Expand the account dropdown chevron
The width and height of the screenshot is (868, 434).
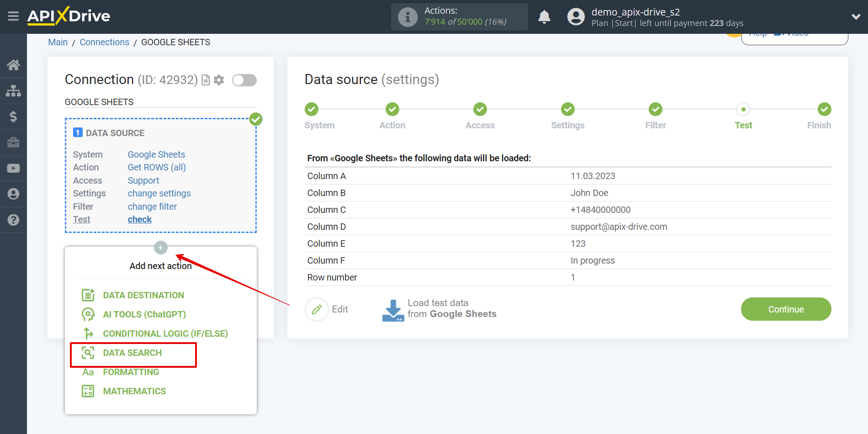[x=856, y=17]
